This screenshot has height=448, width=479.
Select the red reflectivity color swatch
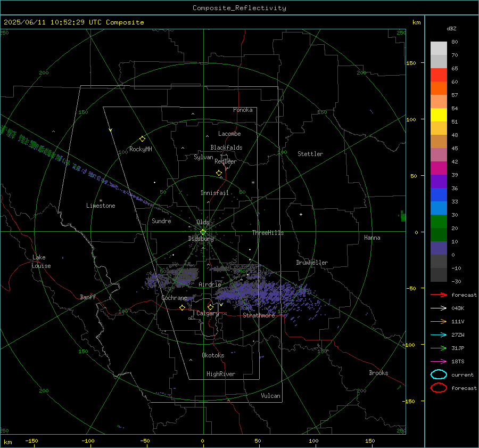point(439,75)
